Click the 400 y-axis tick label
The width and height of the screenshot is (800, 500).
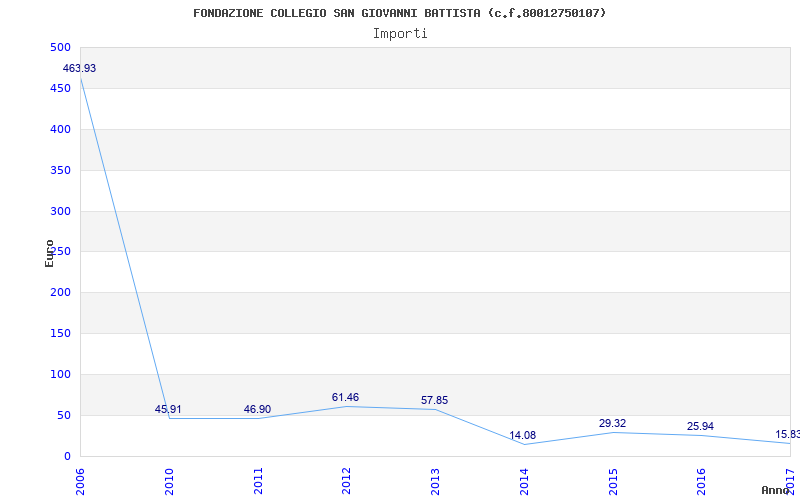coord(60,130)
